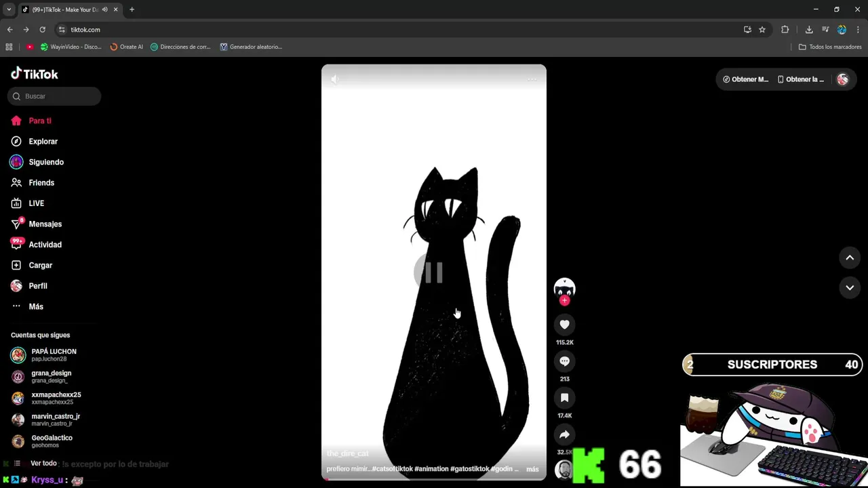Open the browser downloads icon
868x488 pixels.
point(809,30)
